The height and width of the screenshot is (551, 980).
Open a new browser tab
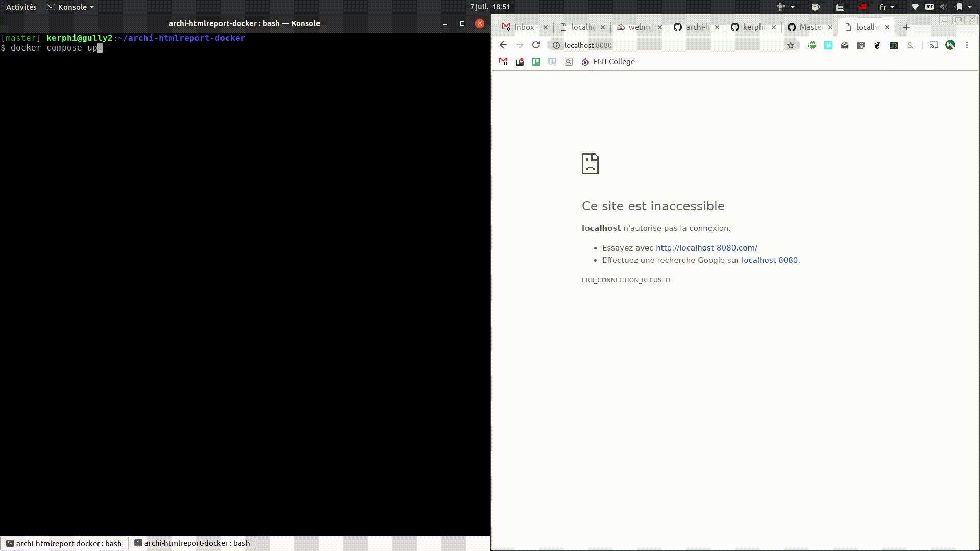(906, 27)
